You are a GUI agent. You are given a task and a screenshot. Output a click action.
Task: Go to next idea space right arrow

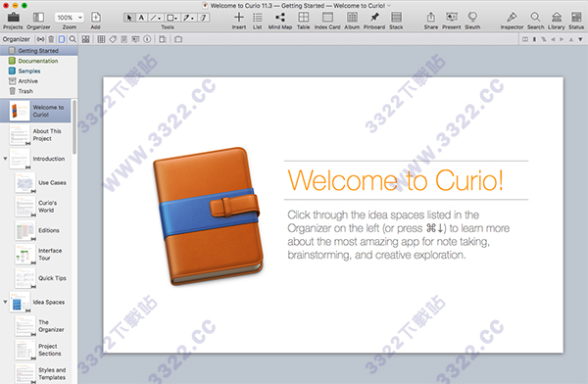562,39
